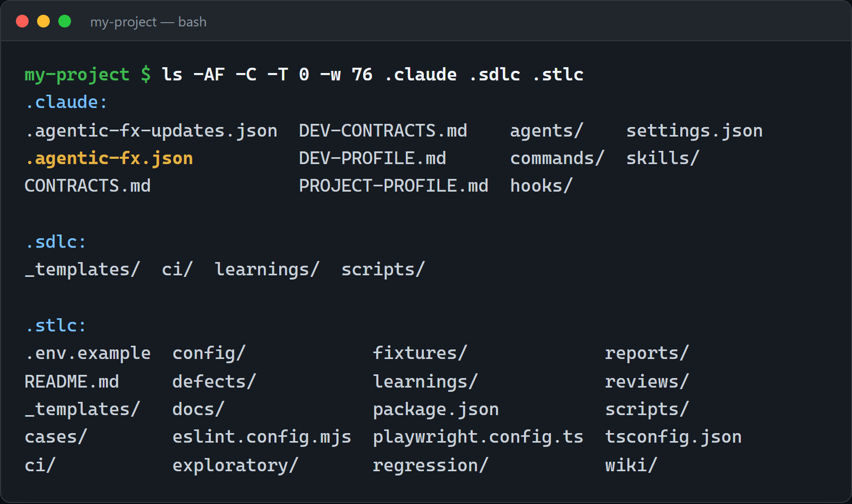Click the 'reviews/' directory entry
The width and height of the screenshot is (852, 504).
coord(647,382)
